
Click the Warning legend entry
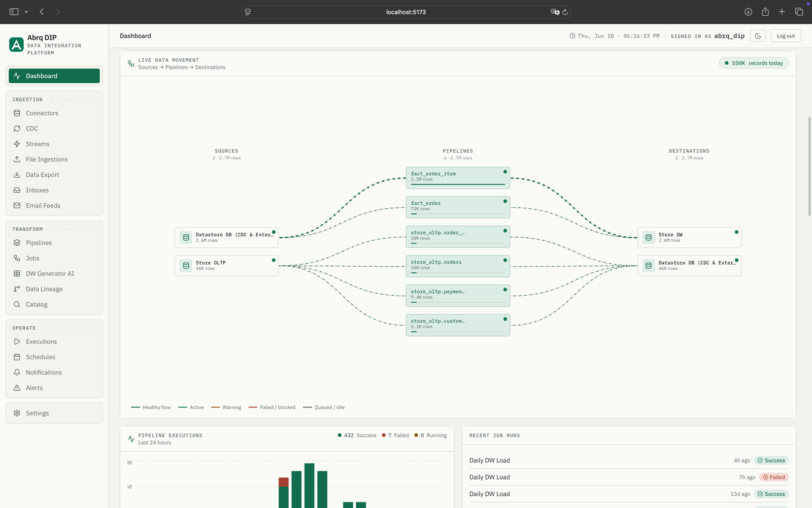coord(226,407)
